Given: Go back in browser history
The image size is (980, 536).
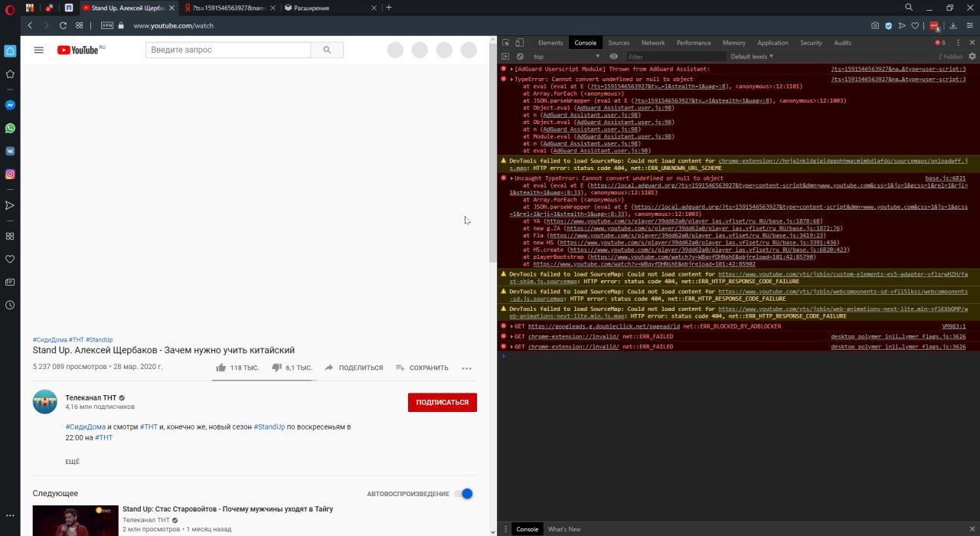Looking at the screenshot, I should 30,25.
